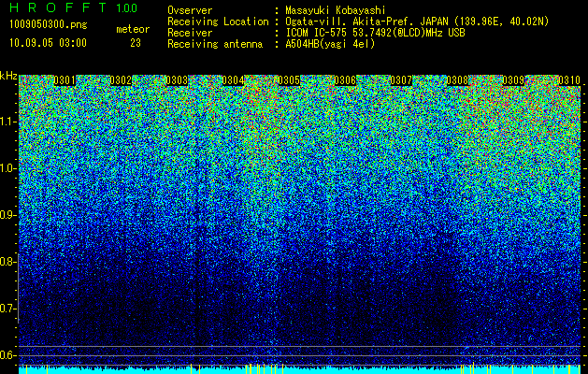
Task: Click the Receiver field label
Action: pos(190,33)
